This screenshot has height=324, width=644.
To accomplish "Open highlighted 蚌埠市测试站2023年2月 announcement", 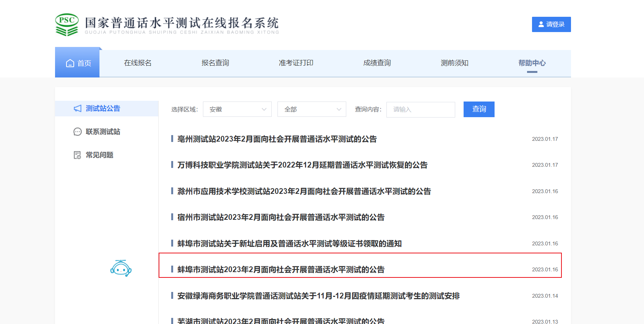I will click(x=281, y=270).
